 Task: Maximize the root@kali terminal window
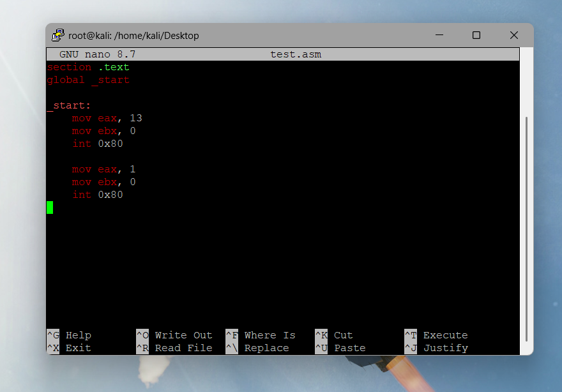pyautogui.click(x=476, y=35)
